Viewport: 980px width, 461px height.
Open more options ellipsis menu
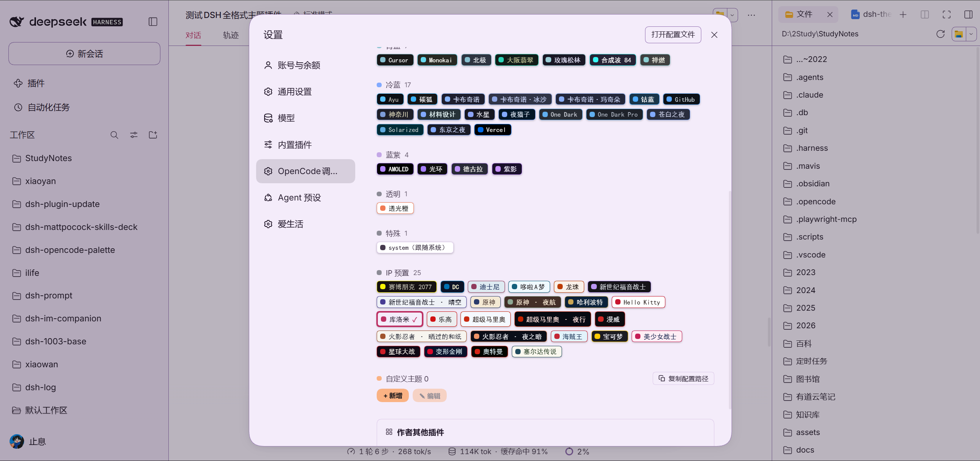click(751, 15)
